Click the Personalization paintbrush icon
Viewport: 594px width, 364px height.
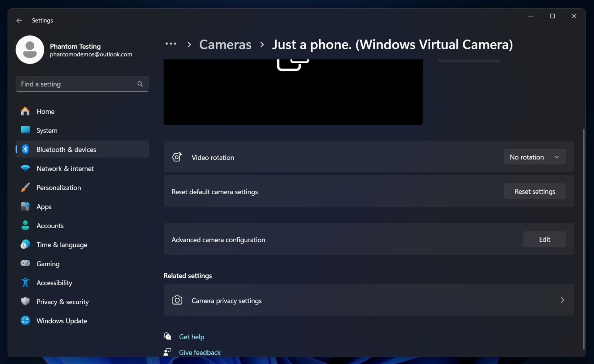(25, 188)
